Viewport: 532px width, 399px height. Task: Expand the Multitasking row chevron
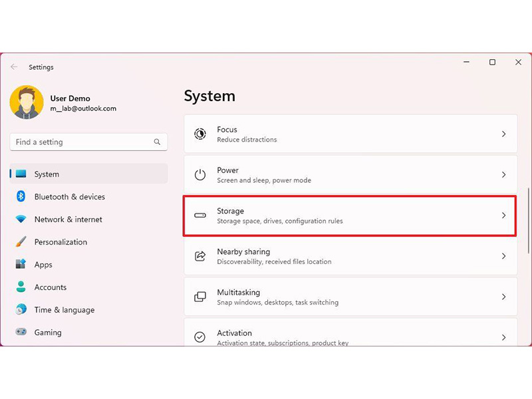[504, 297]
